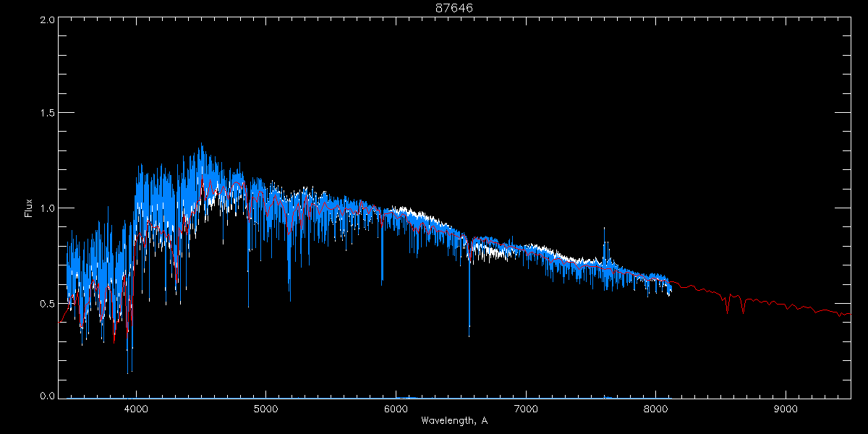Click the blue emission spike near 7600
Screen dimensions: 868x434
pyautogui.click(x=605, y=229)
